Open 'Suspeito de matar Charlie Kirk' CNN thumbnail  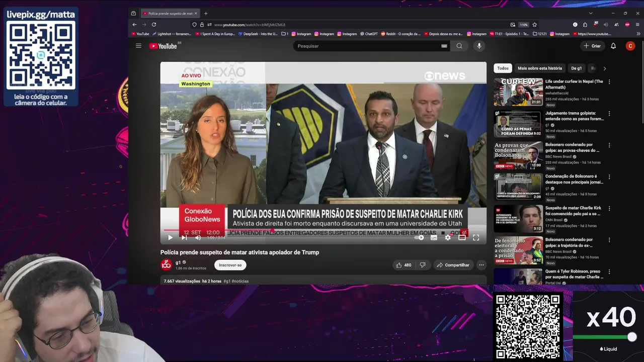pyautogui.click(x=518, y=219)
